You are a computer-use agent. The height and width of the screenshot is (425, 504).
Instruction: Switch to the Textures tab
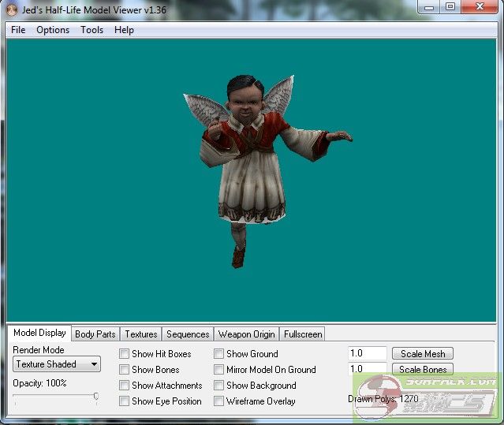coord(141,334)
